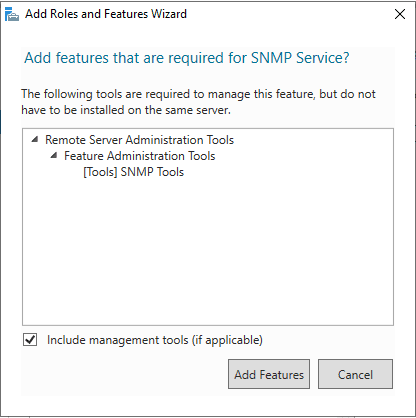Click the wizard icon in the title bar
Screen dimensions: 416x418
(12, 14)
